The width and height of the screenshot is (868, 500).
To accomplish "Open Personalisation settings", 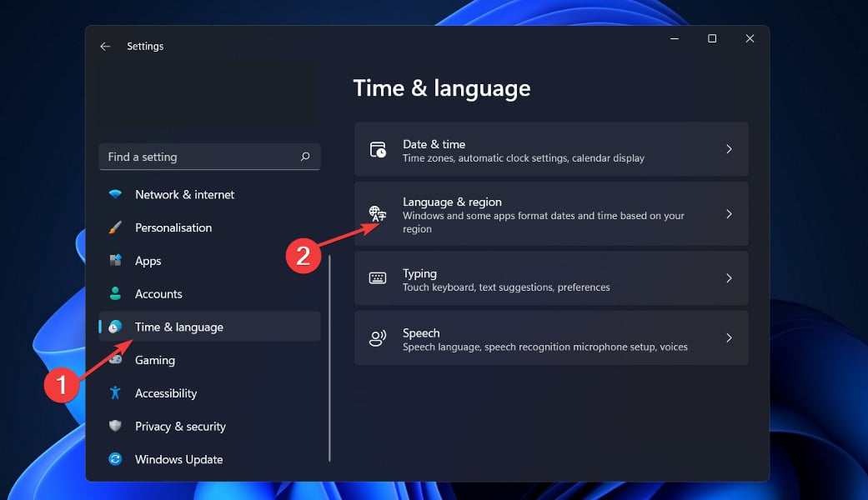I will coord(209,227).
